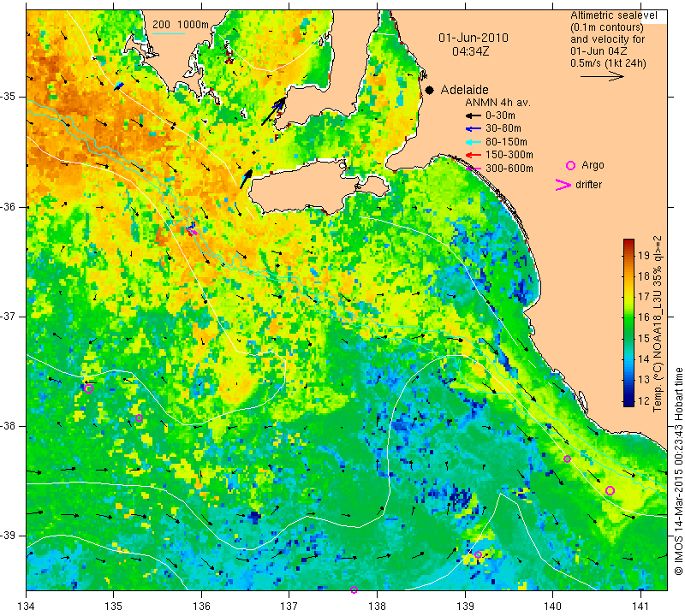Click the magenta drifter V symbol in legend
The height and width of the screenshot is (616, 685).
tap(563, 185)
